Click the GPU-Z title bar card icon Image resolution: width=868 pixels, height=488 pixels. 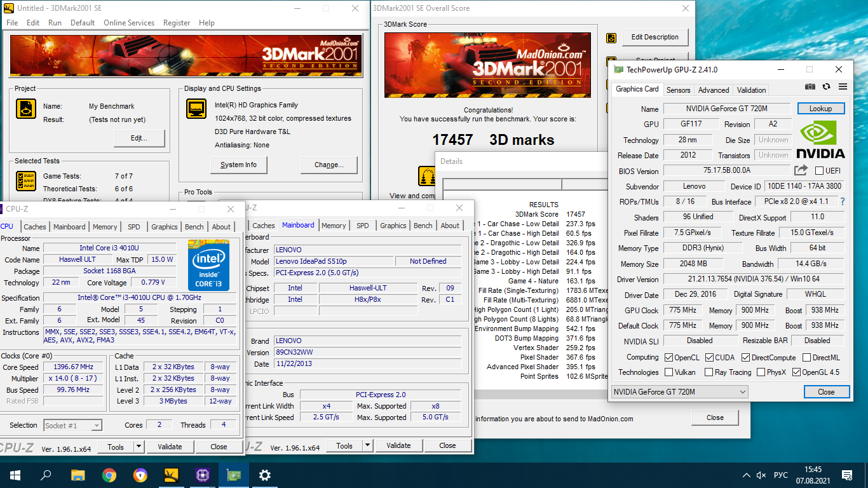point(618,69)
